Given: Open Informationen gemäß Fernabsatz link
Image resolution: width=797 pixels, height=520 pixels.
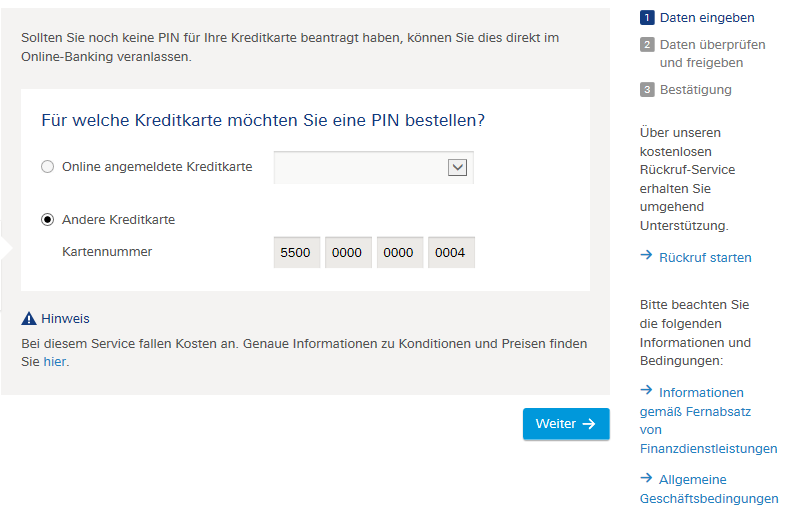Looking at the screenshot, I should pyautogui.click(x=709, y=420).
